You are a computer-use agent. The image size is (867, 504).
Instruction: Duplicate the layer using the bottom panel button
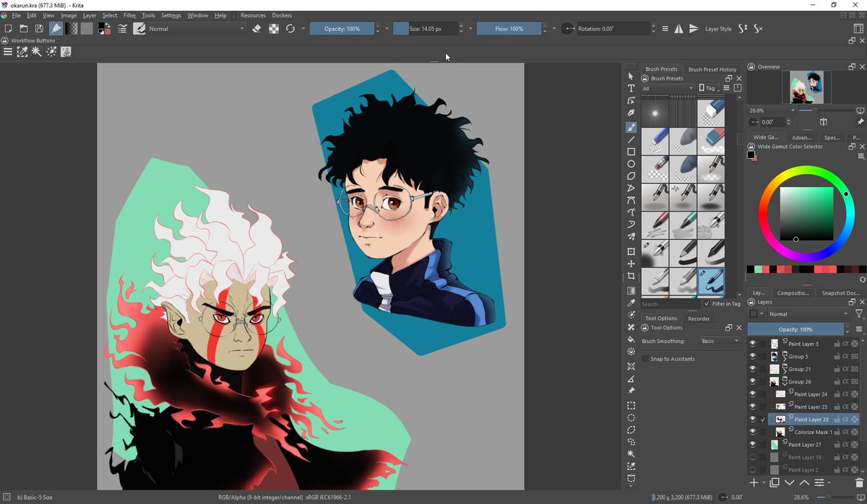coord(774,483)
